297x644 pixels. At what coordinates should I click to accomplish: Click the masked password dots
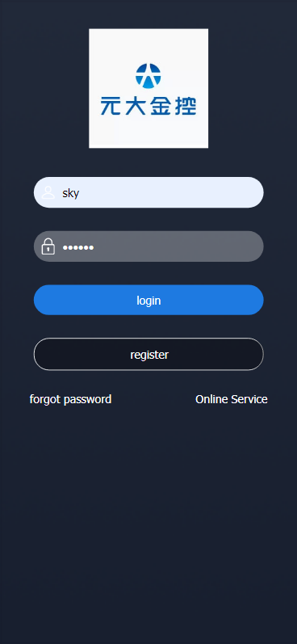pyautogui.click(x=78, y=247)
